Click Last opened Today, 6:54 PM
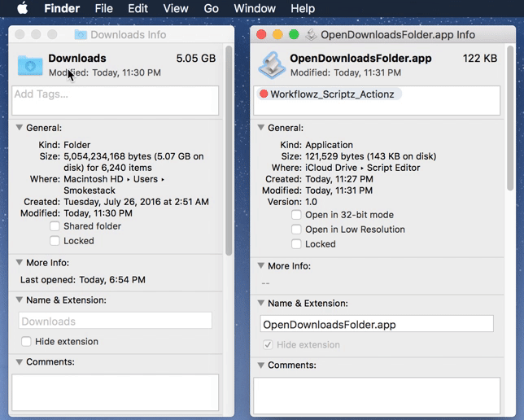Screen dimensions: 524x420 [x=112, y=279]
